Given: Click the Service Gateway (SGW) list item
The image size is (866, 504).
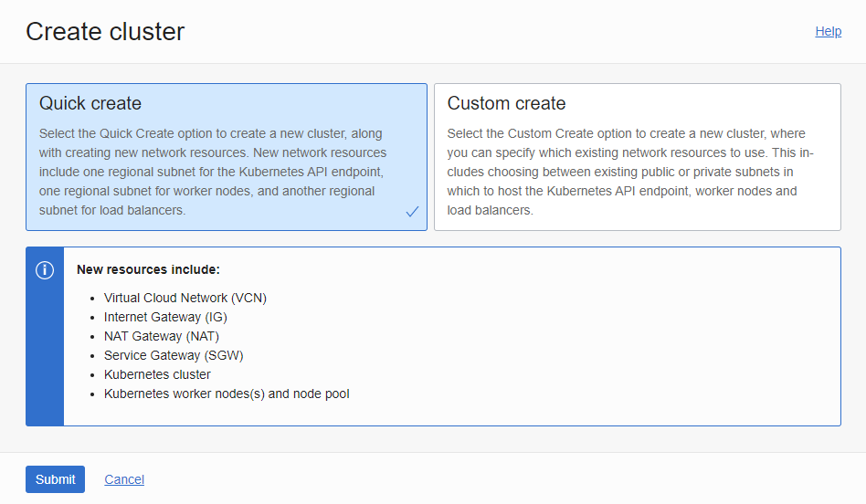Looking at the screenshot, I should pos(174,355).
